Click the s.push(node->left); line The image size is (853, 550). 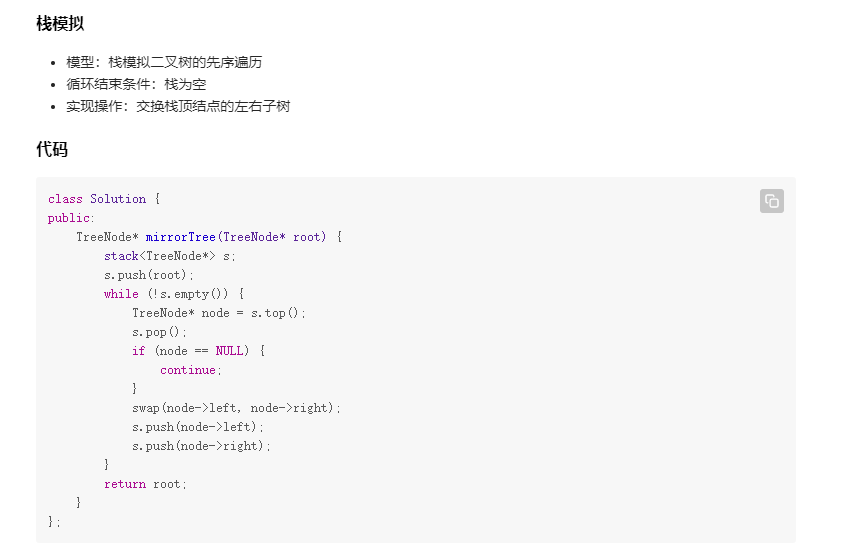click(x=197, y=427)
